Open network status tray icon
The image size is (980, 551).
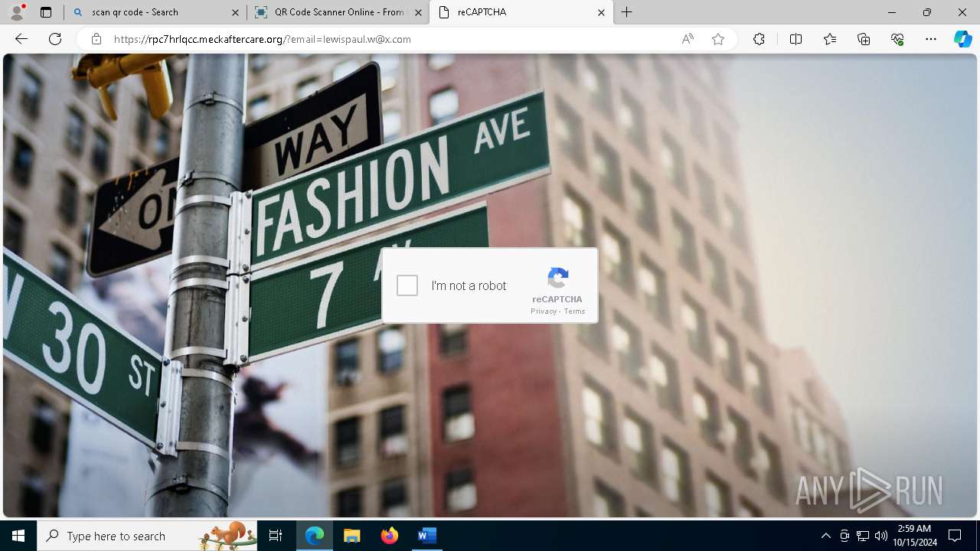pos(863,536)
